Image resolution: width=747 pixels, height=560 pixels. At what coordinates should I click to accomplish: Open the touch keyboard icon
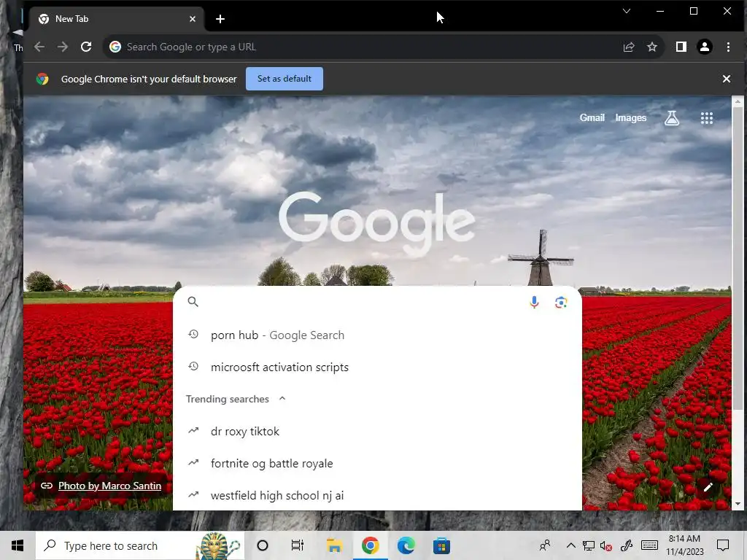pos(649,545)
